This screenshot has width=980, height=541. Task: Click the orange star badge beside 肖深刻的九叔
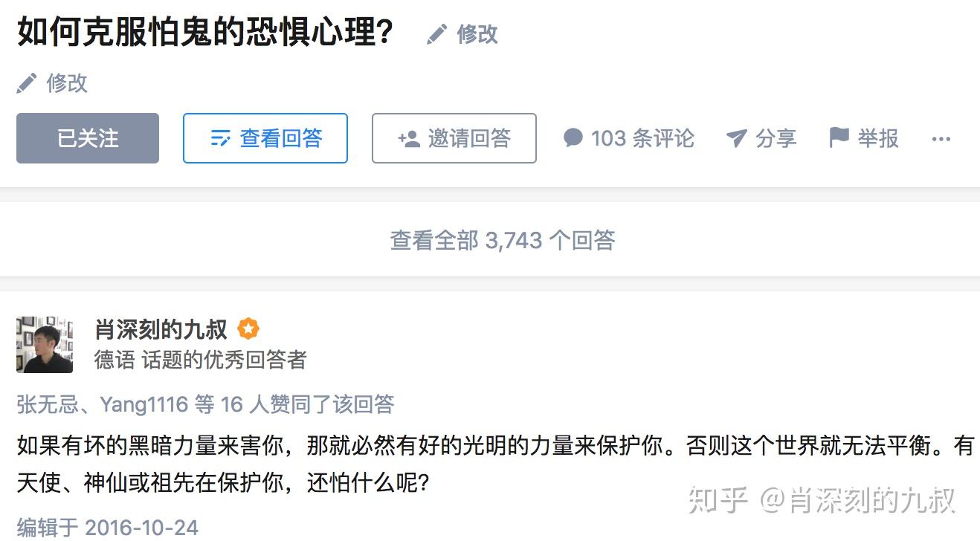point(248,328)
